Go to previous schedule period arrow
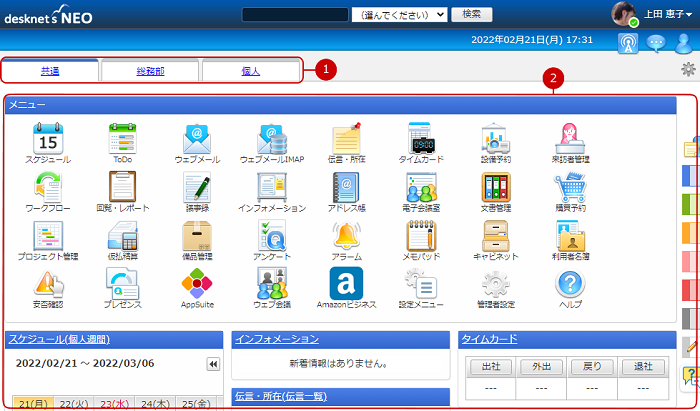This screenshot has width=700, height=411. [213, 364]
